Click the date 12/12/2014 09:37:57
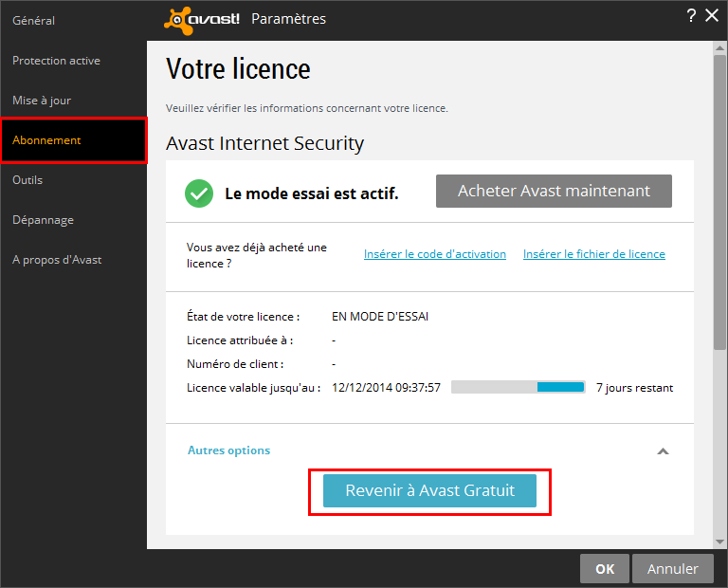Viewport: 728px width, 588px height. tap(386, 387)
